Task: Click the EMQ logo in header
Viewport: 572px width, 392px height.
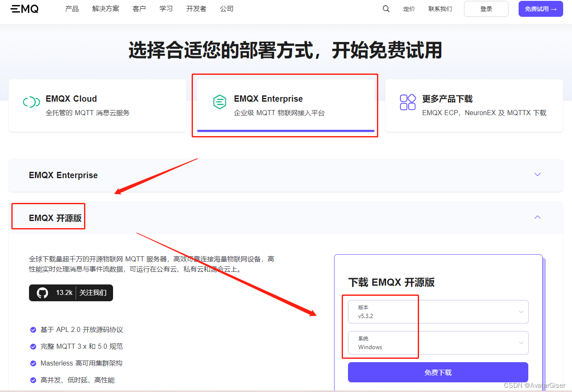Action: tap(24, 9)
